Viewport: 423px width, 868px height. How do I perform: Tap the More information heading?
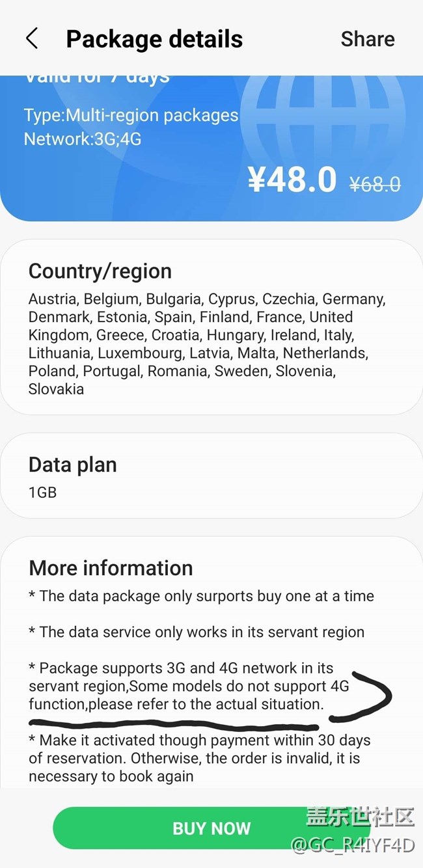[x=111, y=568]
